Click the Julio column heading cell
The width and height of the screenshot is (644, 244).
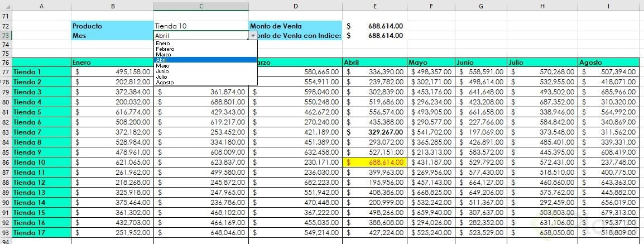coord(542,63)
